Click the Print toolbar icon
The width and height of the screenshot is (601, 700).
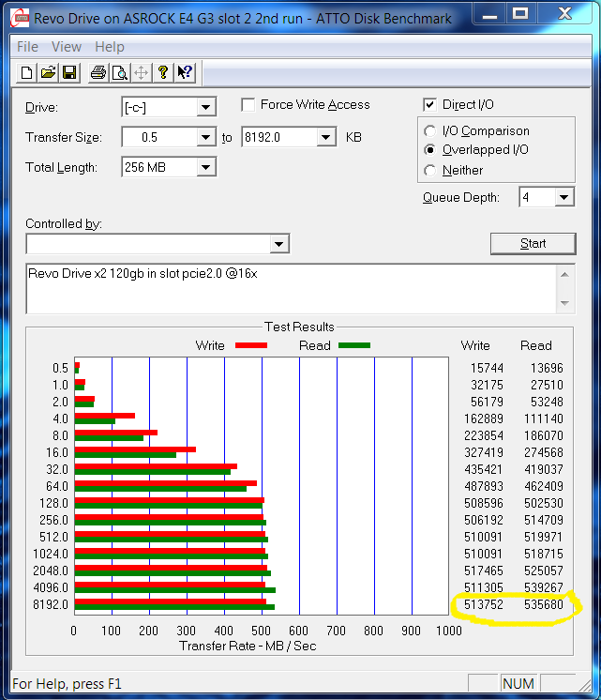[98, 72]
